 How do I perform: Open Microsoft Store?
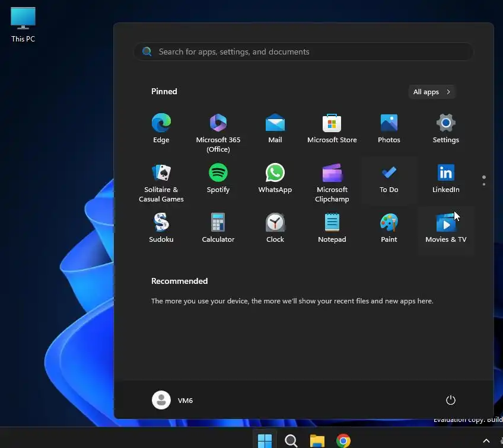click(332, 129)
